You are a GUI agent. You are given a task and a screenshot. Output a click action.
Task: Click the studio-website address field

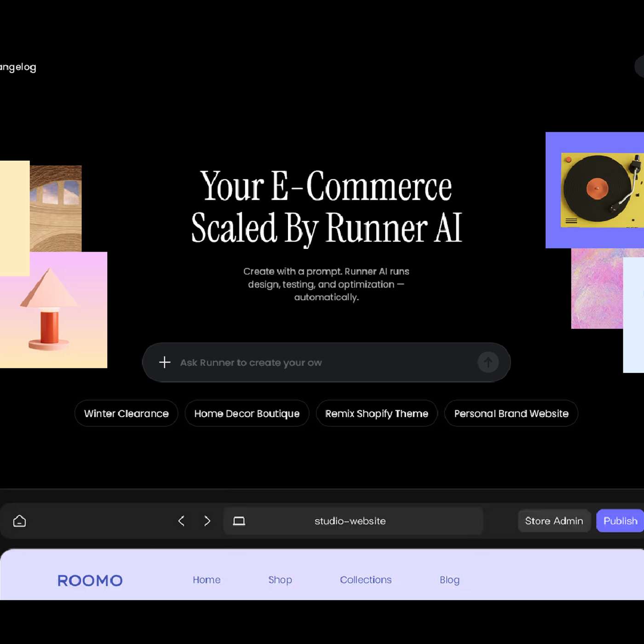[x=350, y=521]
